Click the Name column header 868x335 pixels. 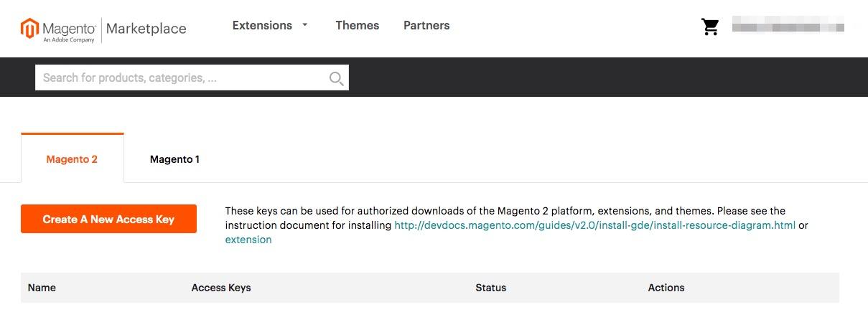click(42, 288)
